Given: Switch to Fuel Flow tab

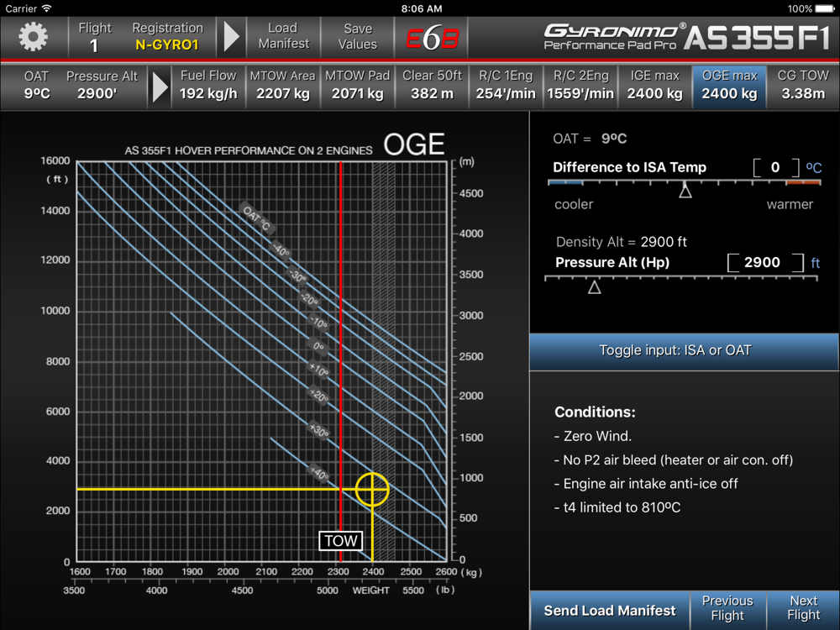Looking at the screenshot, I should [x=208, y=85].
